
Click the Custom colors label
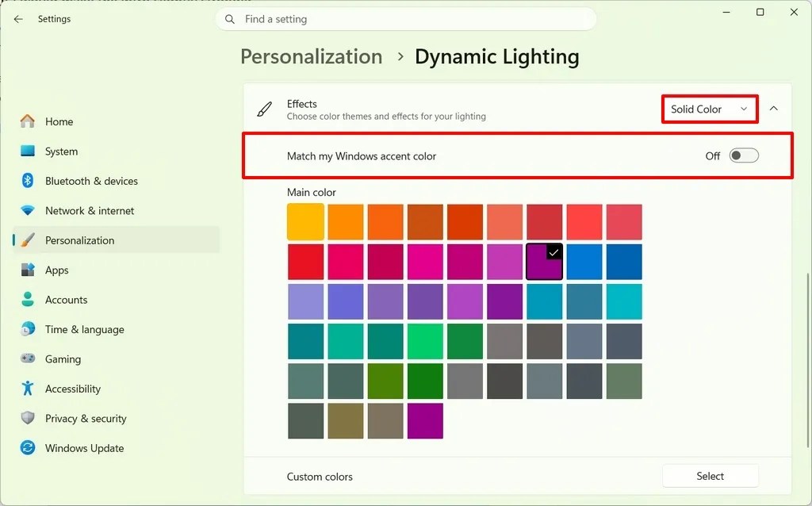[320, 477]
